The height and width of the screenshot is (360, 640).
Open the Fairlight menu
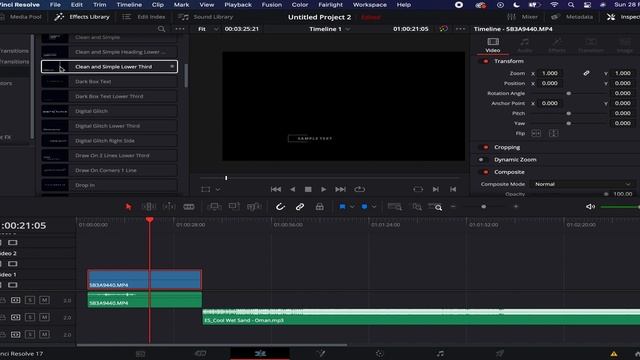[x=330, y=5]
